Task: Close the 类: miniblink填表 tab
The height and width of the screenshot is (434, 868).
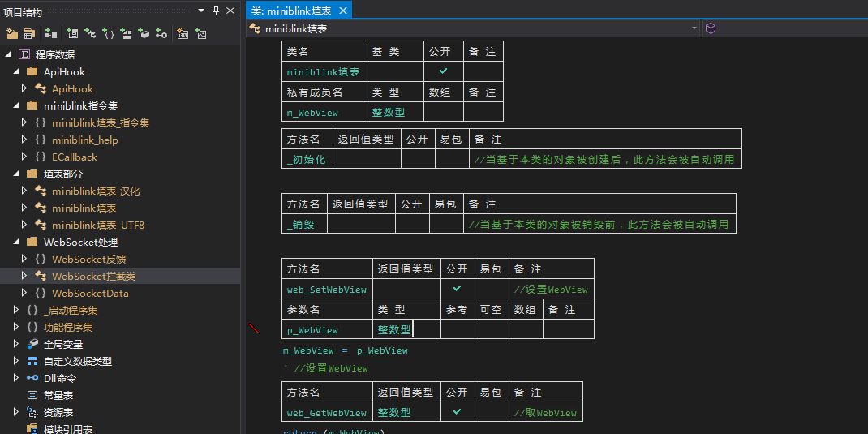Action: pos(342,11)
